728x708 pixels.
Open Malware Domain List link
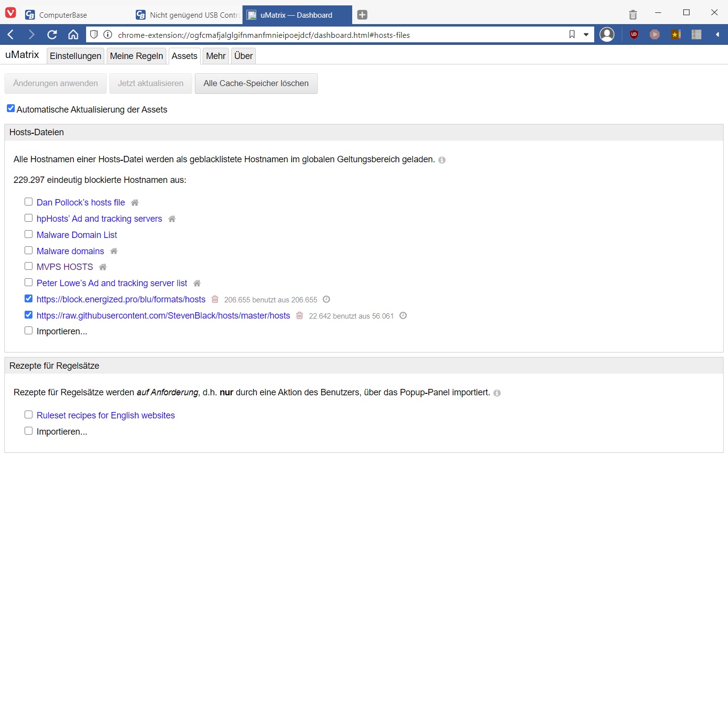[x=77, y=235]
